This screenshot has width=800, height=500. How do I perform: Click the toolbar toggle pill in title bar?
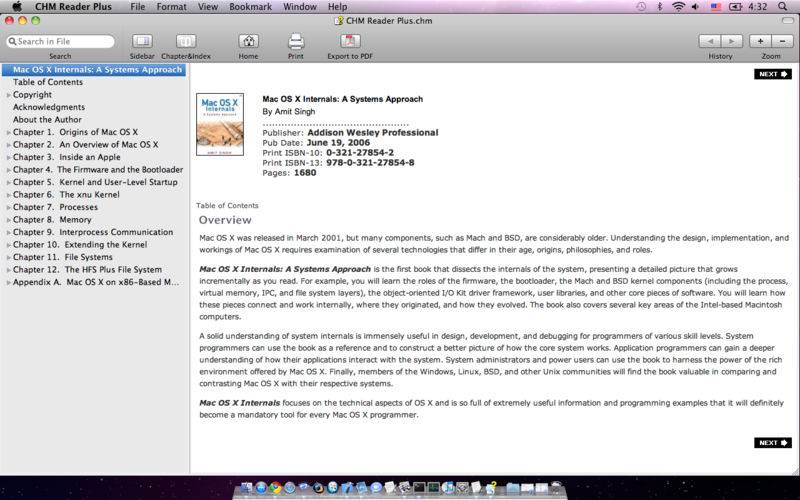pos(788,20)
